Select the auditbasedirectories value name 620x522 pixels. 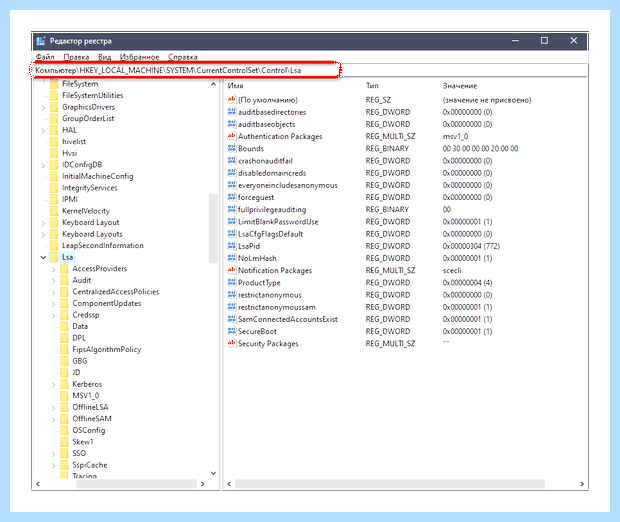click(x=272, y=112)
